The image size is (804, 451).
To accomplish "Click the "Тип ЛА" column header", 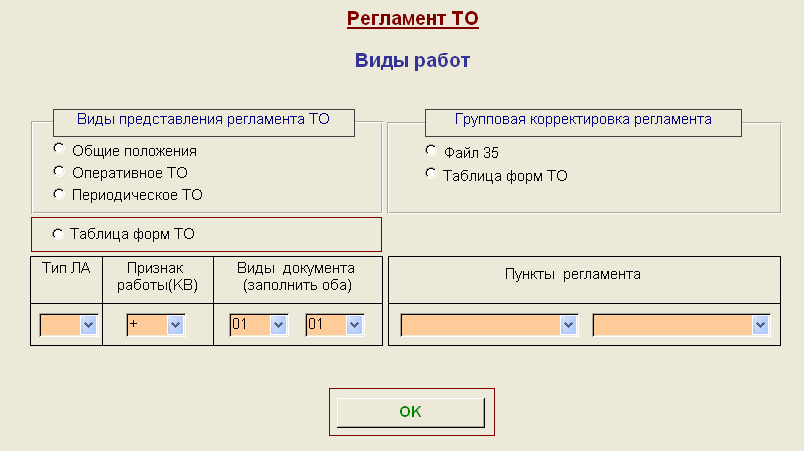I will [x=66, y=268].
